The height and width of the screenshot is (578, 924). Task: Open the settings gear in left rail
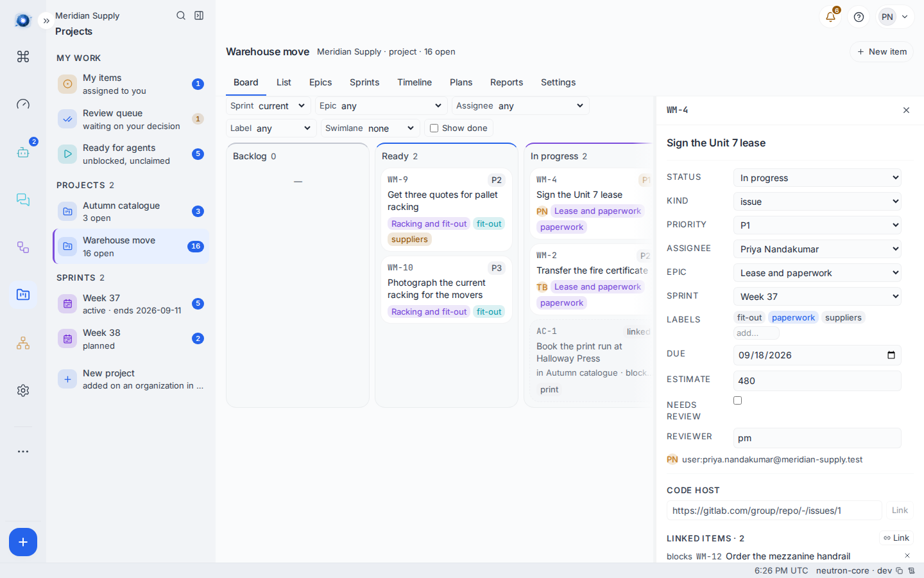[23, 390]
